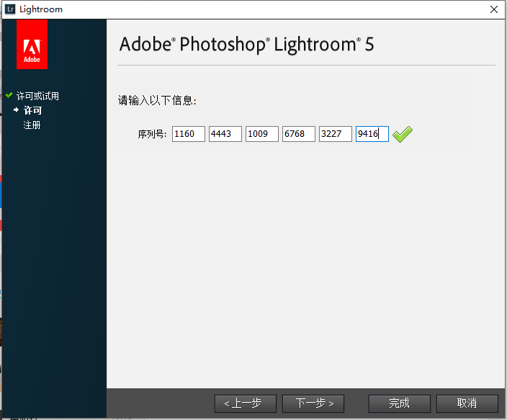Close the Lightroom installer window
Viewport: 507px width, 420px height.
point(493,9)
